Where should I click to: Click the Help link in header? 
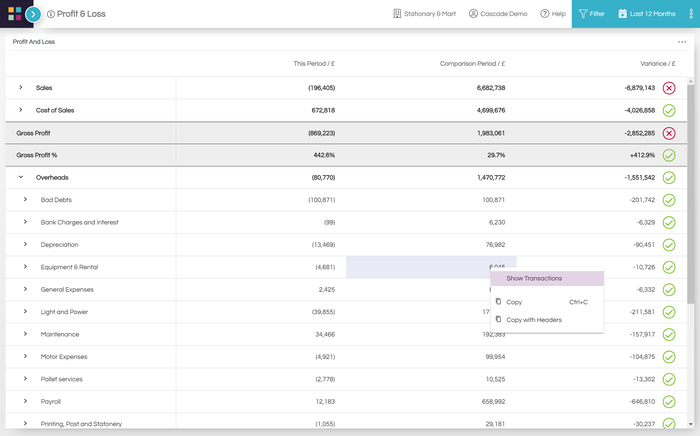point(553,14)
